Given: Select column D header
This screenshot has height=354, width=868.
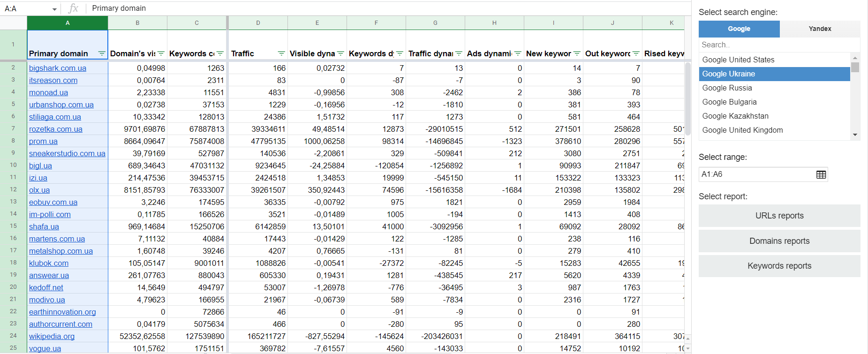Looking at the screenshot, I should coord(258,23).
